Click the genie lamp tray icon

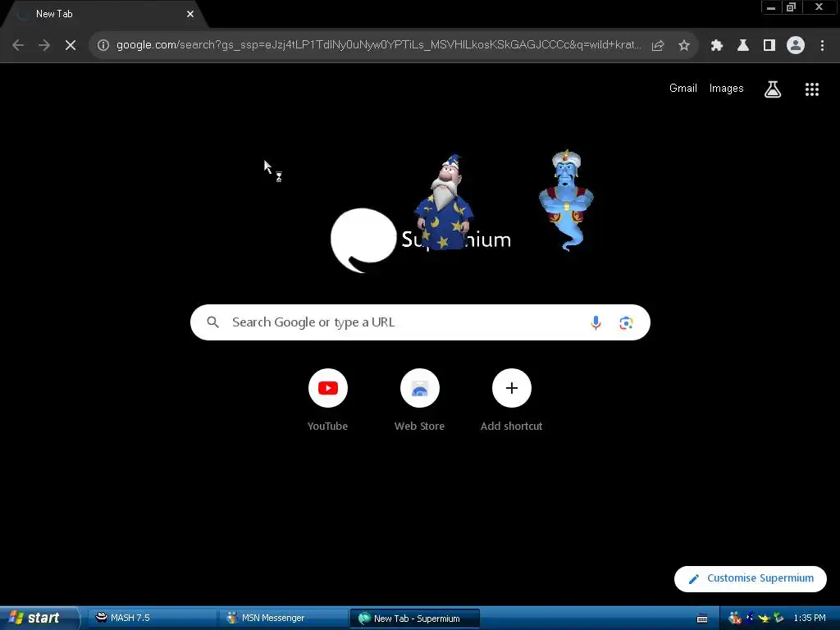764,619
